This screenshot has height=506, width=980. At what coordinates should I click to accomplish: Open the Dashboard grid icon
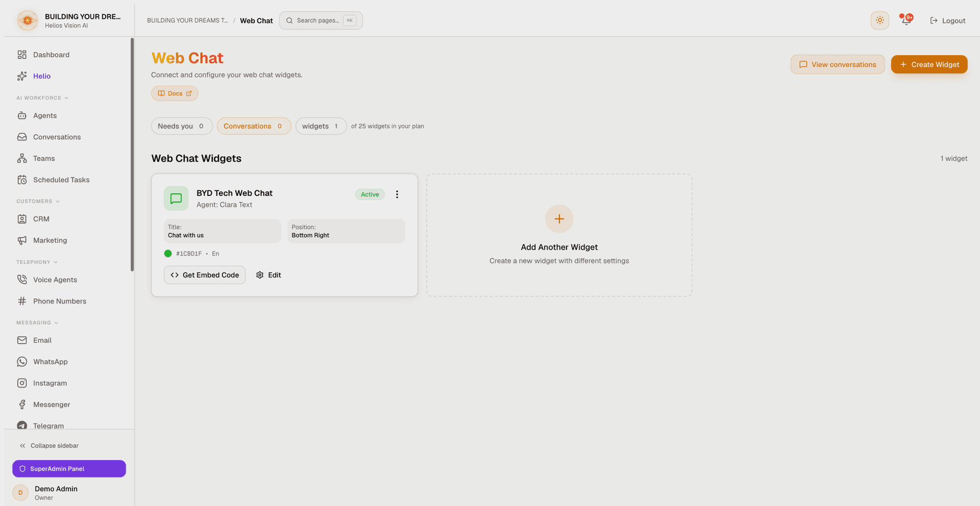tap(22, 55)
